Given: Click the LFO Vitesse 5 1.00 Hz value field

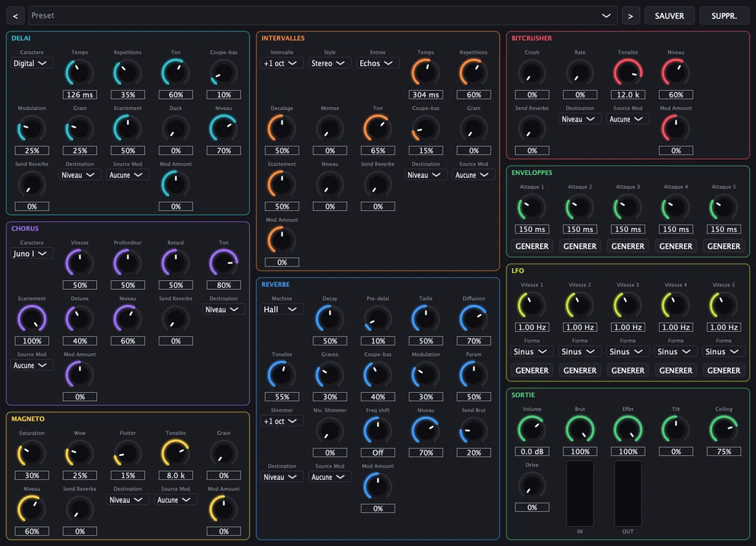Looking at the screenshot, I should [724, 328].
